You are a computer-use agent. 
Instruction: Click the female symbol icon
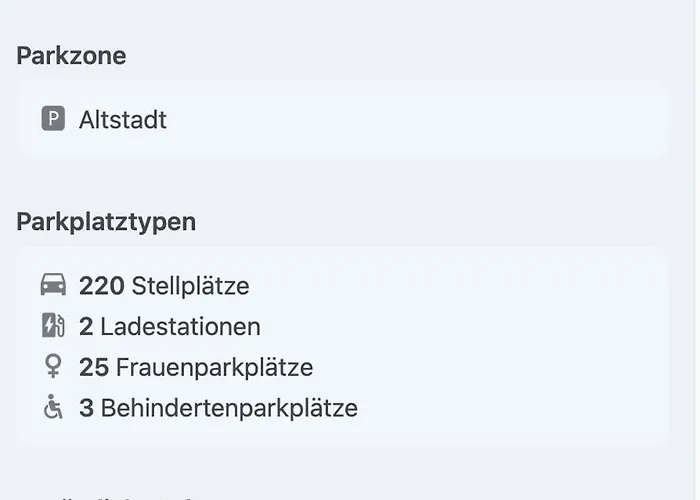click(x=53, y=367)
